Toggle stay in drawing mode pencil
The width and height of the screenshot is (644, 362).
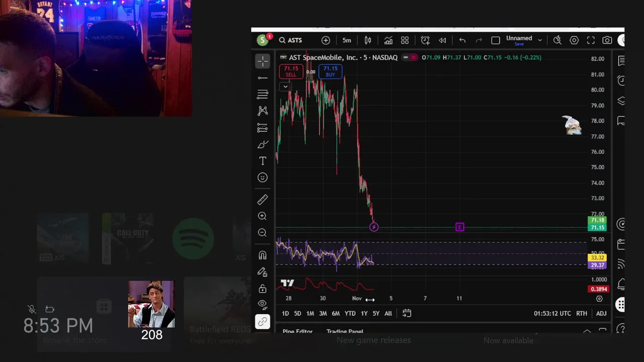coord(262,272)
